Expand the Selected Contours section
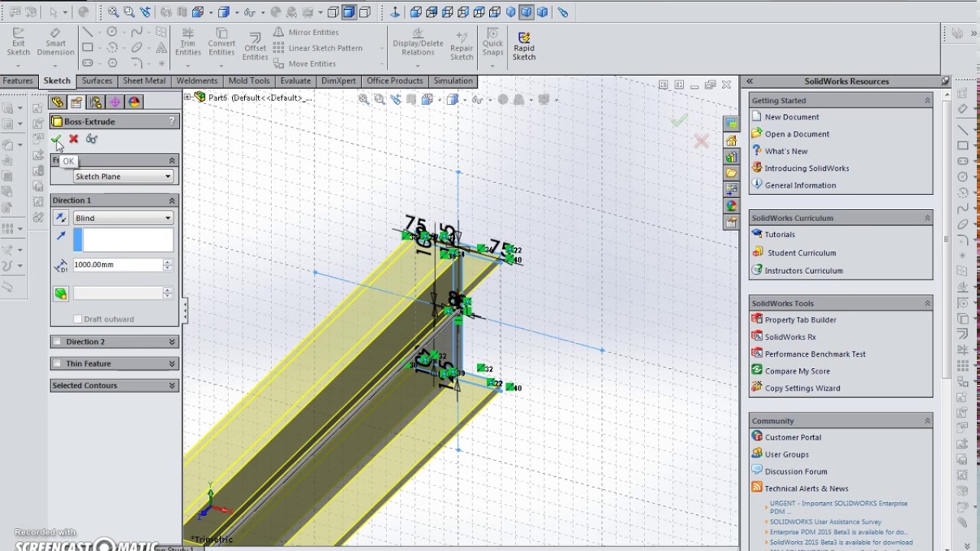The height and width of the screenshot is (551, 980). click(x=172, y=386)
